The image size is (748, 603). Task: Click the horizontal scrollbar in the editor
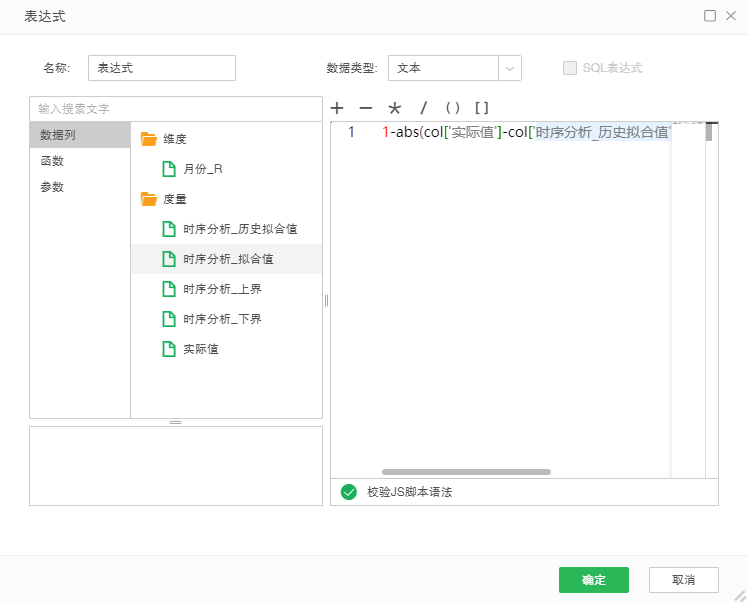click(x=465, y=471)
